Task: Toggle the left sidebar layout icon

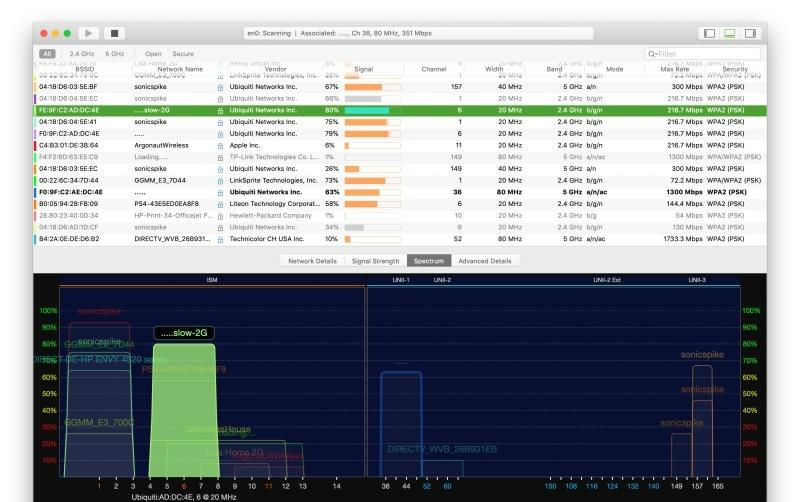Action: click(709, 33)
